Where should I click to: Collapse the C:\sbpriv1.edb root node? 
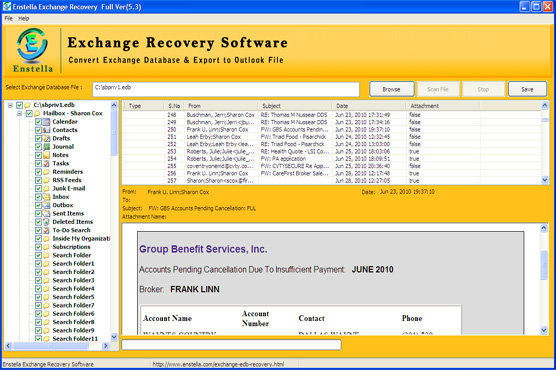(10, 105)
